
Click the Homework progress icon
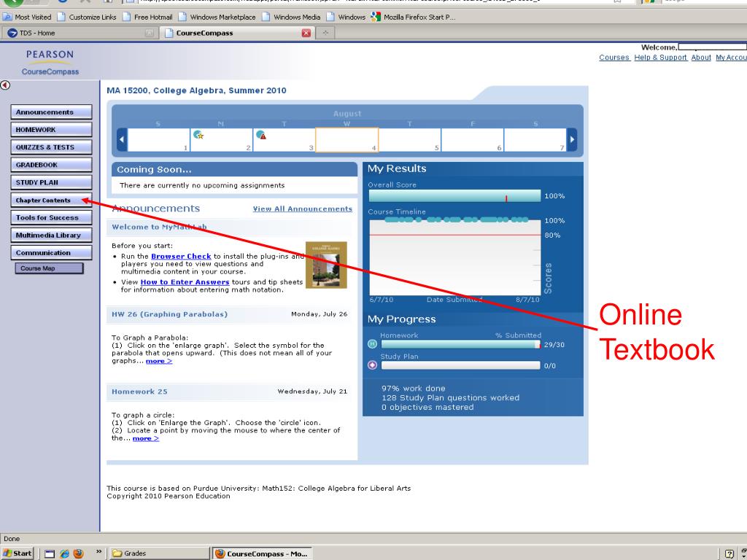click(x=373, y=344)
